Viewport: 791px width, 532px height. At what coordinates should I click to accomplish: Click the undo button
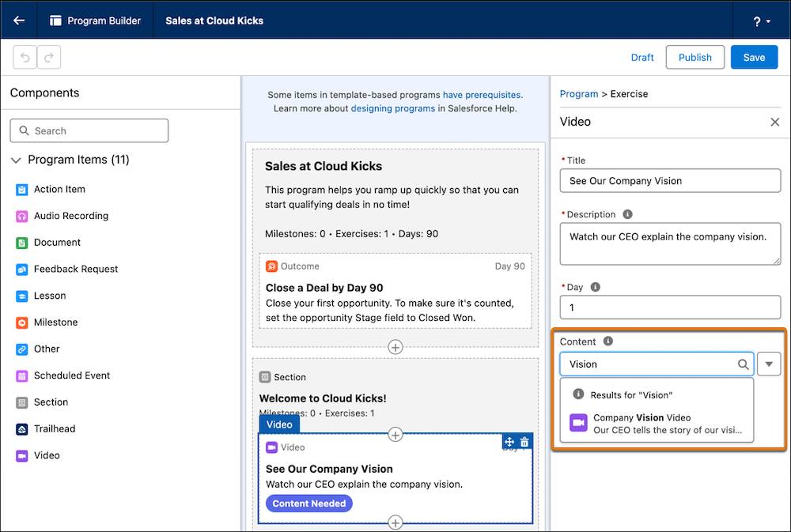(25, 58)
